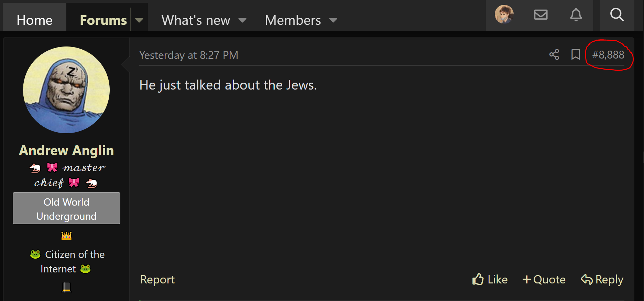Bookmark this post

[x=575, y=54]
